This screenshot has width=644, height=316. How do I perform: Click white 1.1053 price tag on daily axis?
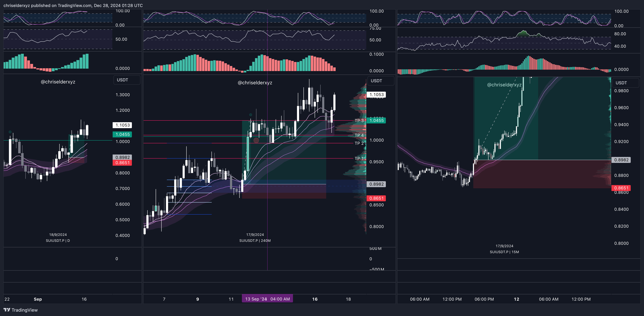122,125
